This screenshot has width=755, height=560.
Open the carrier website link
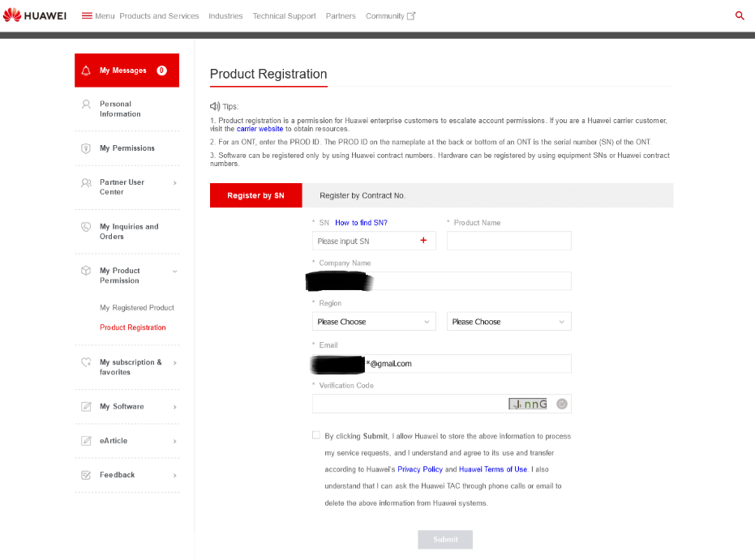click(x=260, y=129)
